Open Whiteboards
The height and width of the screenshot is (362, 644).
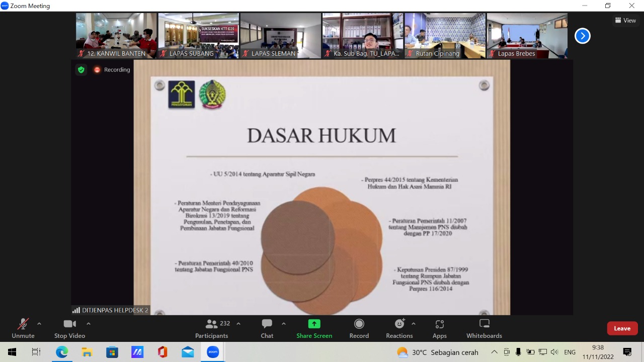tap(484, 329)
